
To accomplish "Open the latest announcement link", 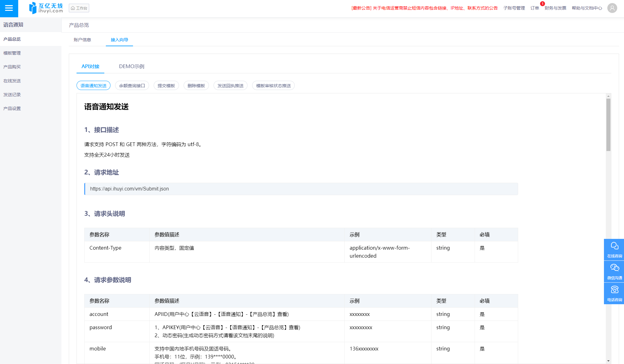I will (424, 8).
